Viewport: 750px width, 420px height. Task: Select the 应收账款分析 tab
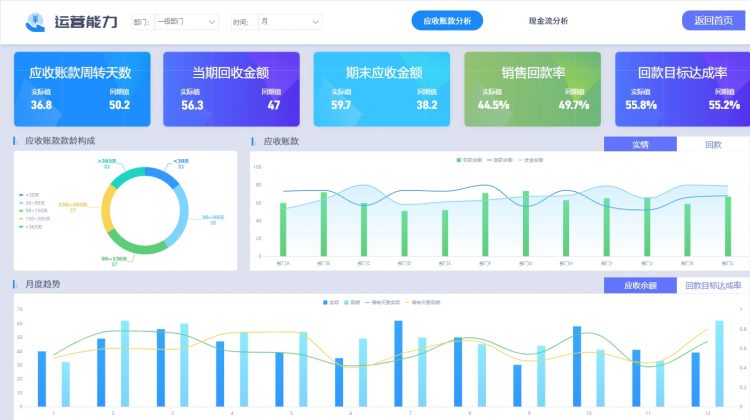coord(447,21)
